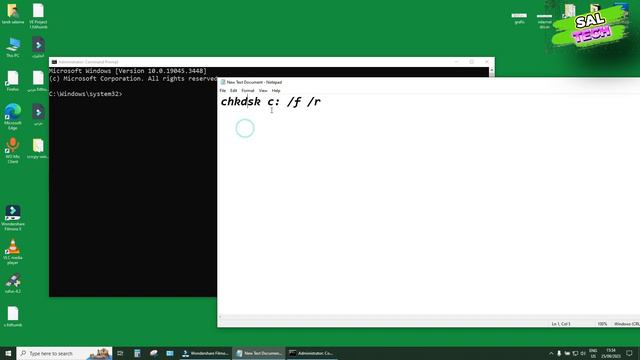
Task: Open the Calculator taskbar icon
Action: click(137, 353)
